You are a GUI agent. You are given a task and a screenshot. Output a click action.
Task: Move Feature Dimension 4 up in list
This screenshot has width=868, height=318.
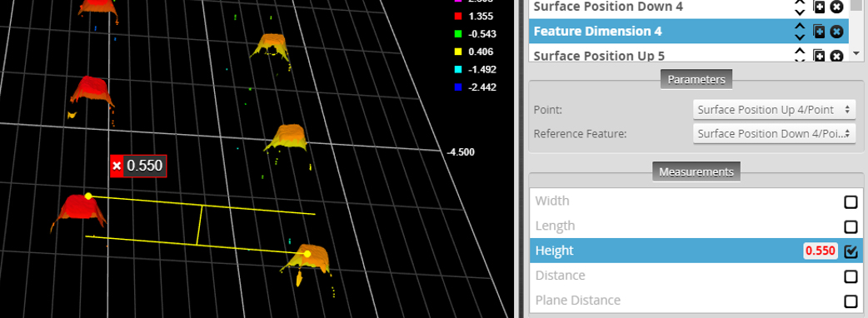(800, 27)
